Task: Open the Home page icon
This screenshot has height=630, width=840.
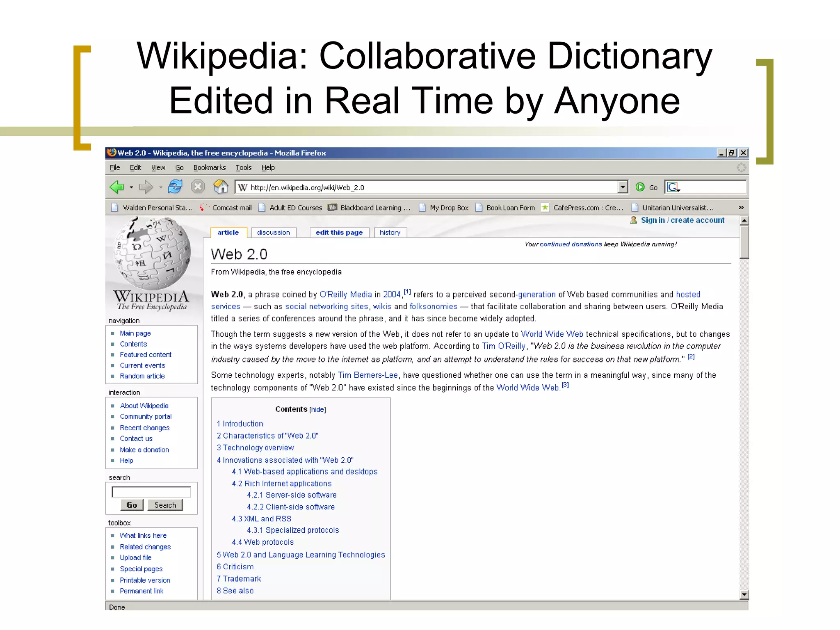Action: (x=221, y=187)
